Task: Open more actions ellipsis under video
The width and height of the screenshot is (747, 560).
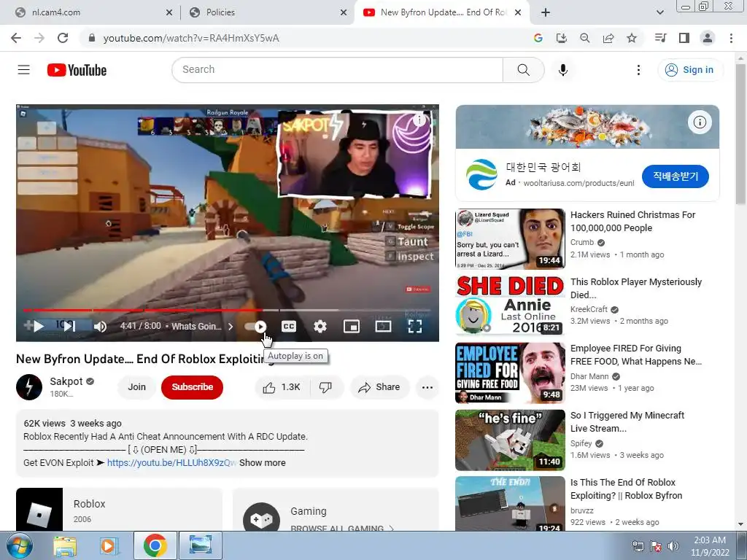Action: pyautogui.click(x=427, y=387)
